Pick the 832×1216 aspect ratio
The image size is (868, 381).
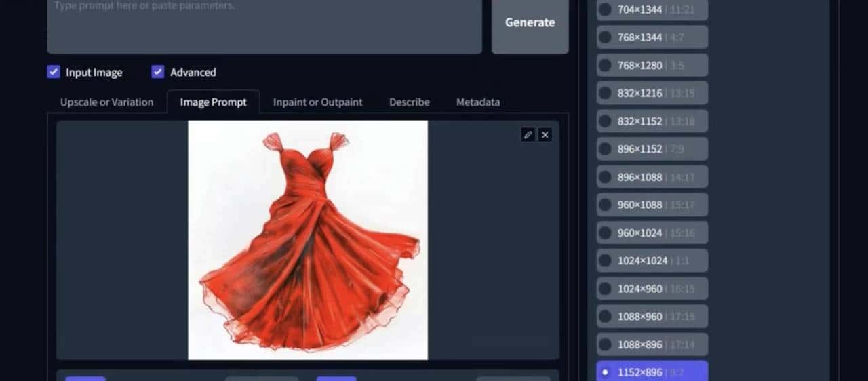coord(605,94)
